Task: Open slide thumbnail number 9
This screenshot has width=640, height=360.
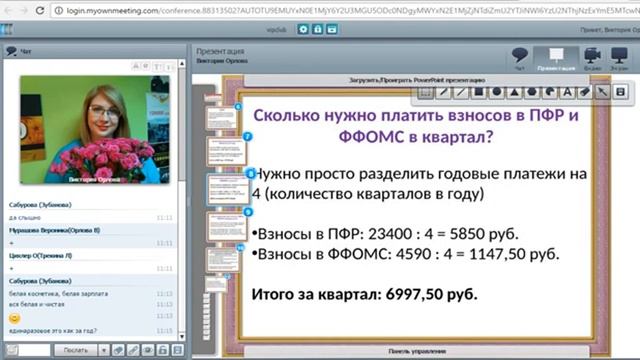Action: pyautogui.click(x=227, y=226)
